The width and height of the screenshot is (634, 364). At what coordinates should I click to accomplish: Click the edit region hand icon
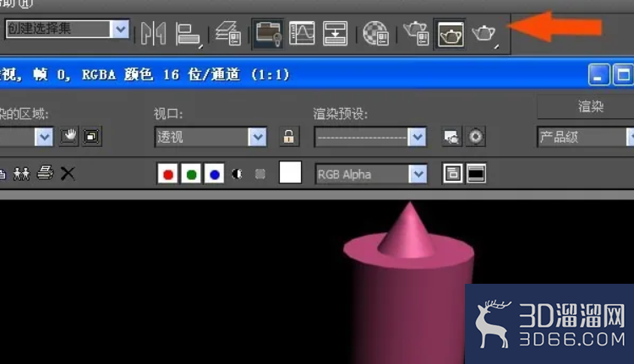coord(68,137)
